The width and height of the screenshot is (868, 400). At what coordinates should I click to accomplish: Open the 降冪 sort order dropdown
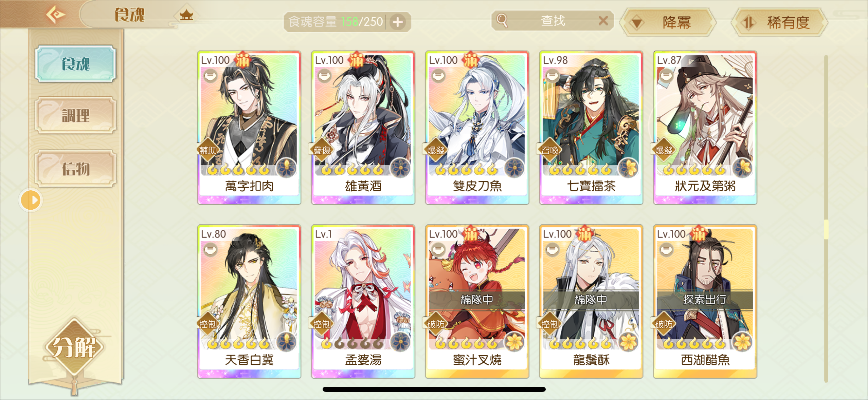668,22
